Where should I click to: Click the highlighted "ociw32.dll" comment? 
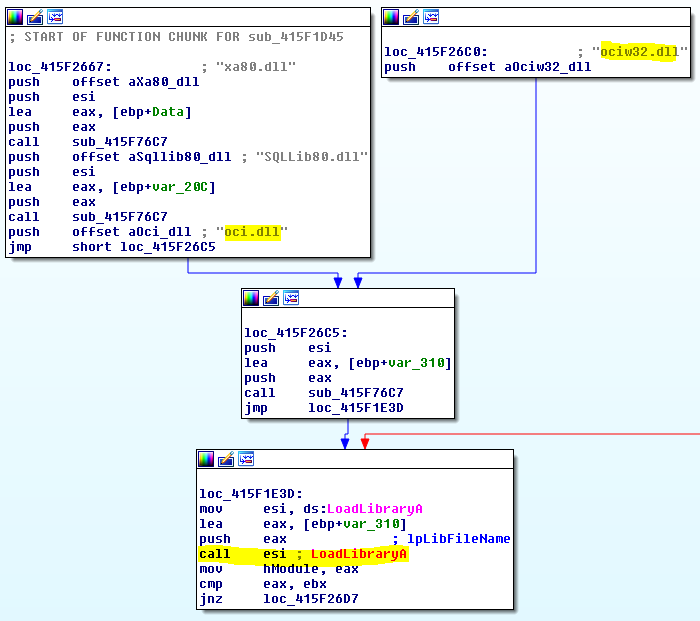[639, 52]
